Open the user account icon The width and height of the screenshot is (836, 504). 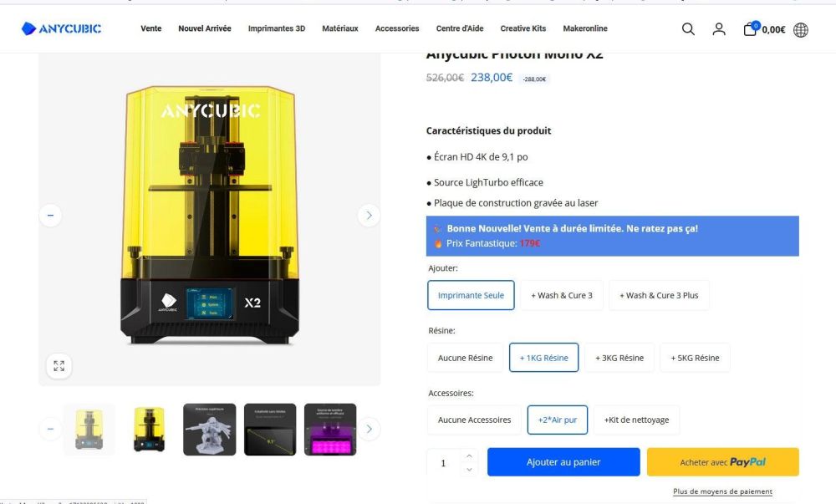[719, 28]
